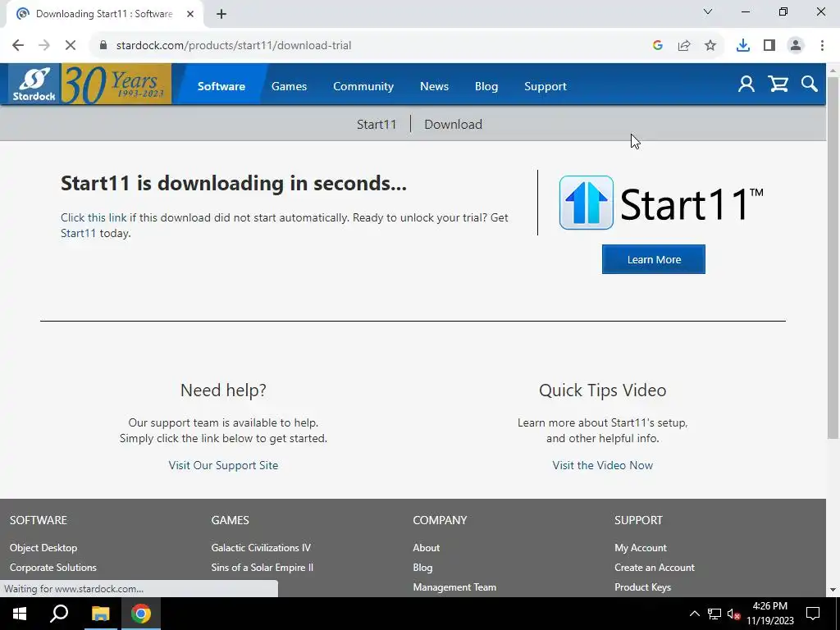
Task: Close the Downloading Start11 tab
Action: pos(190,14)
